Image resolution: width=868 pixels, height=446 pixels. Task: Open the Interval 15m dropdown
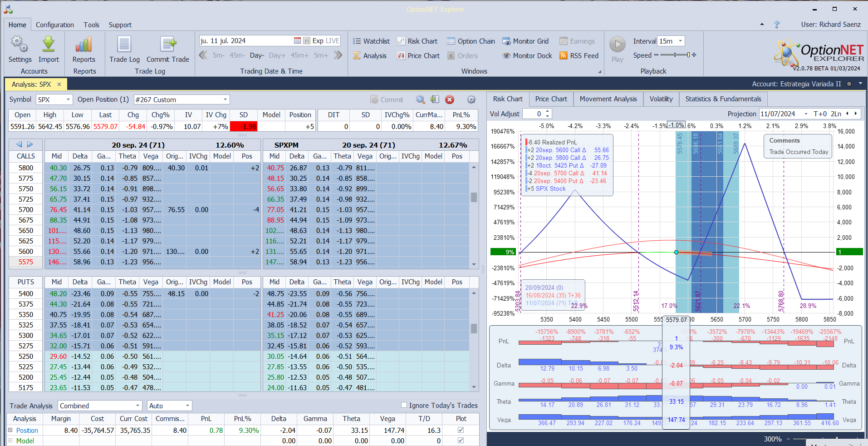coord(680,41)
